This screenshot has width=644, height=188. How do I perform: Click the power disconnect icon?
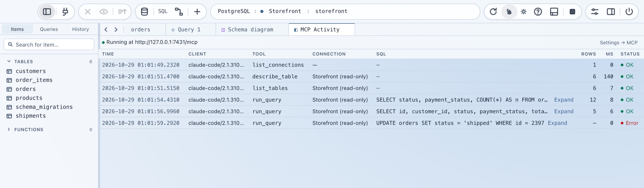click(629, 11)
